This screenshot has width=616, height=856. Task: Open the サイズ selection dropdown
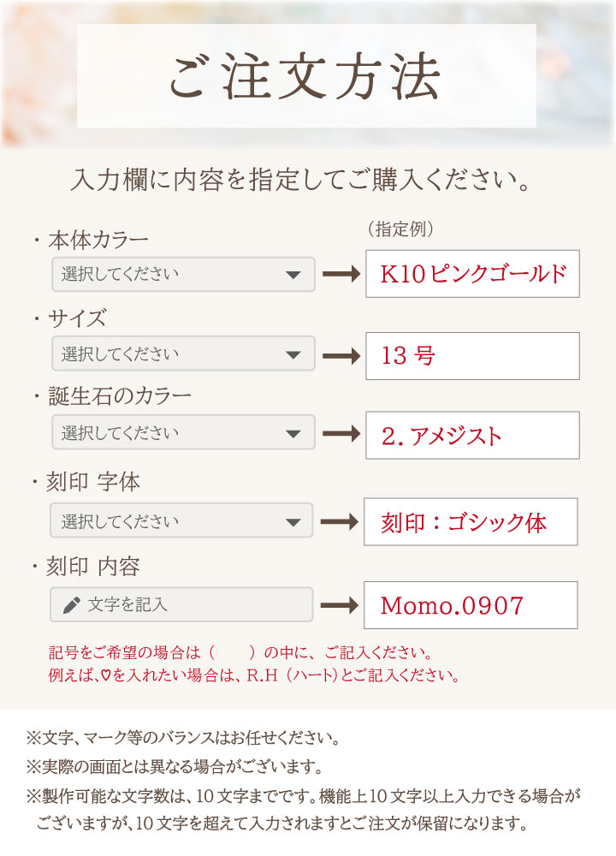point(183,354)
